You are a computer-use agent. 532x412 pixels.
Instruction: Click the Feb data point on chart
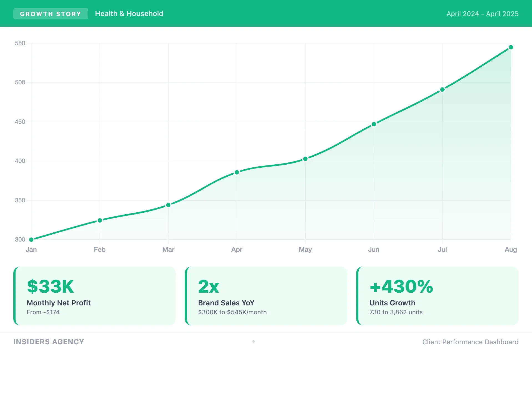coord(100,220)
